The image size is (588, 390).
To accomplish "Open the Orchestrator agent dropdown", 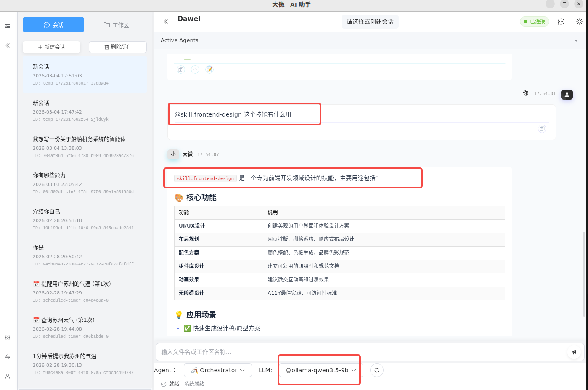I will click(x=217, y=370).
